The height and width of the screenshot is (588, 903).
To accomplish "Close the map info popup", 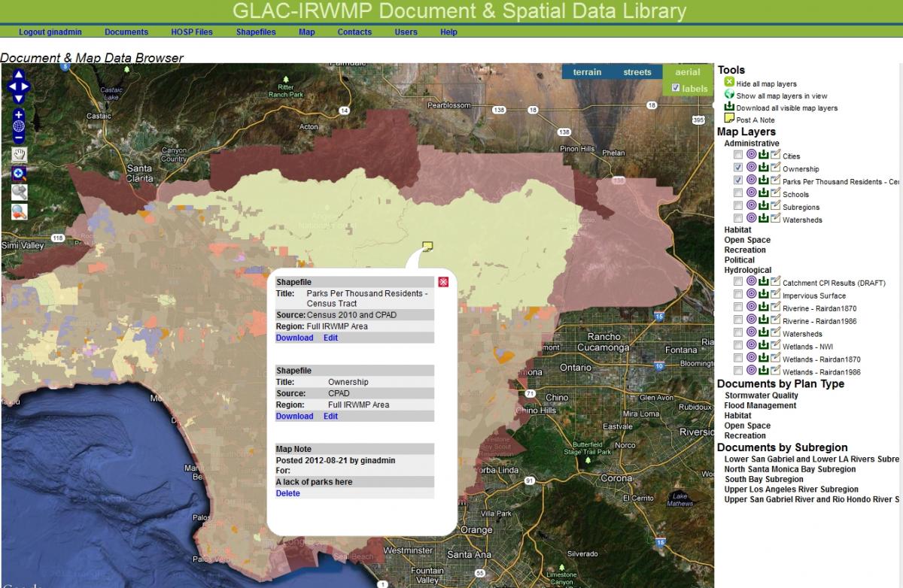I will click(x=443, y=282).
